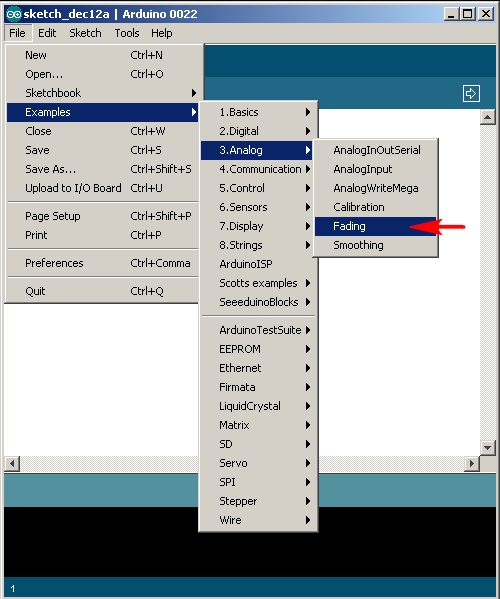Expand the Ethernet library examples
The width and height of the screenshot is (500, 599).
(258, 368)
